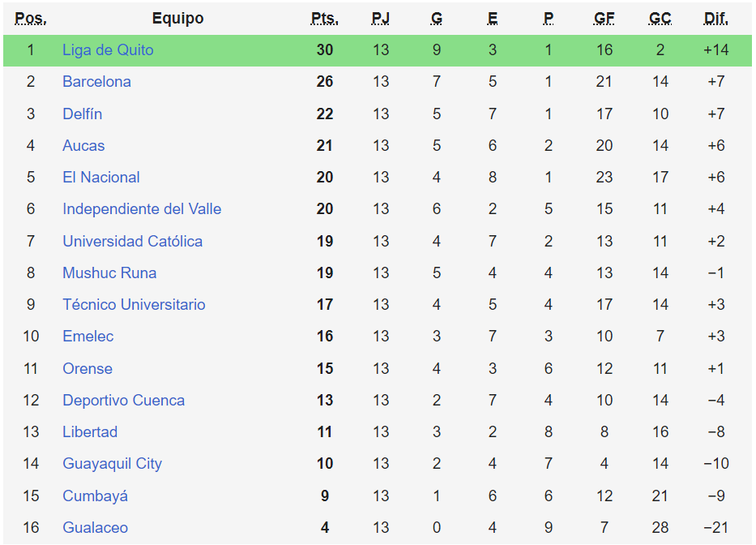Click the Dif. column header
Image resolution: width=756 pixels, height=545 pixels.
click(x=716, y=19)
